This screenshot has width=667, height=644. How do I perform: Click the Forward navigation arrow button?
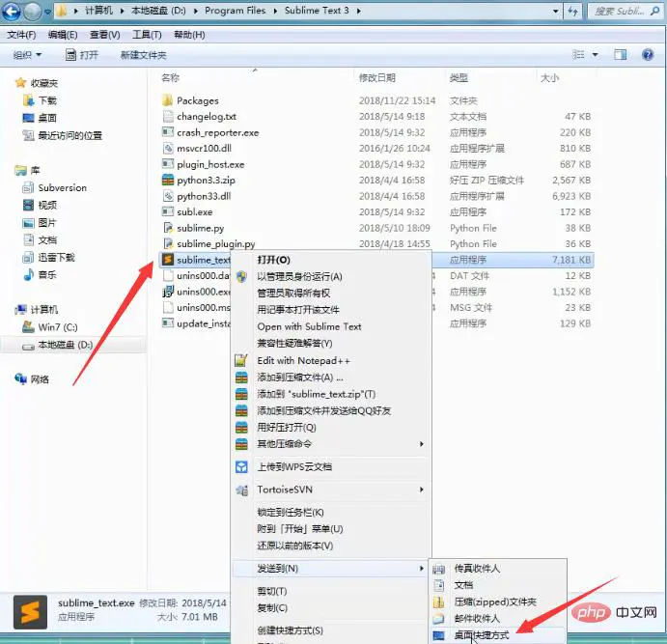coord(32,11)
